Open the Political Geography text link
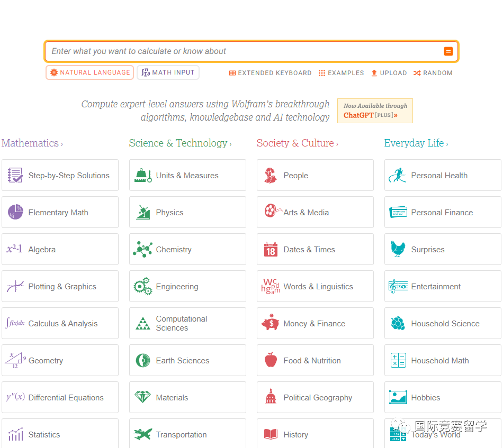 [318, 398]
